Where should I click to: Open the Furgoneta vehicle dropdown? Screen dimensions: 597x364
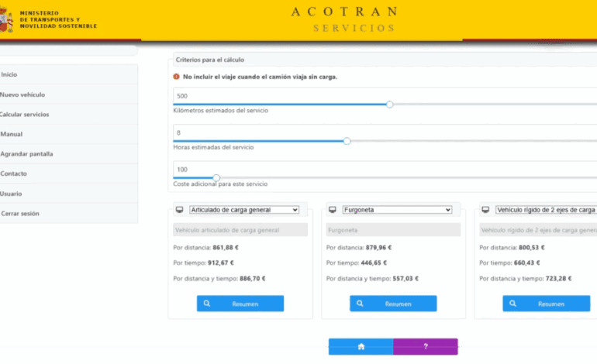[397, 210]
